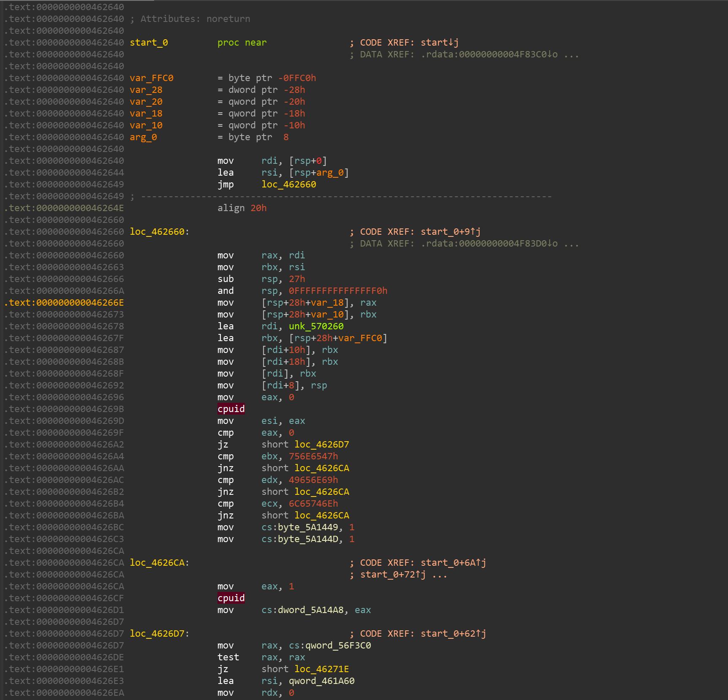
Task: Click constant 6C65746Eh operand
Action: pyautogui.click(x=313, y=504)
